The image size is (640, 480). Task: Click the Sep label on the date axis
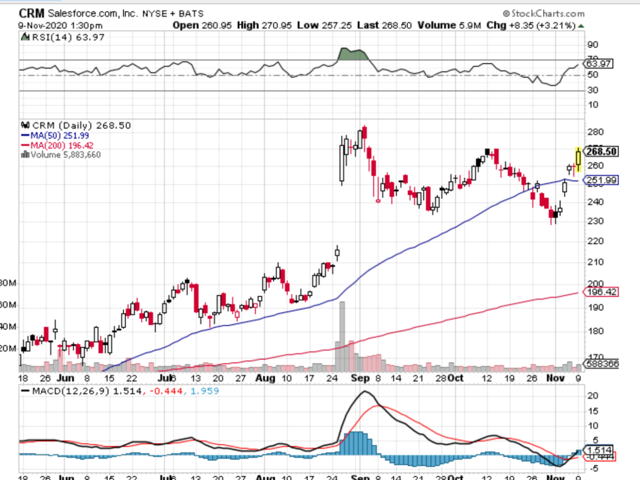click(360, 378)
